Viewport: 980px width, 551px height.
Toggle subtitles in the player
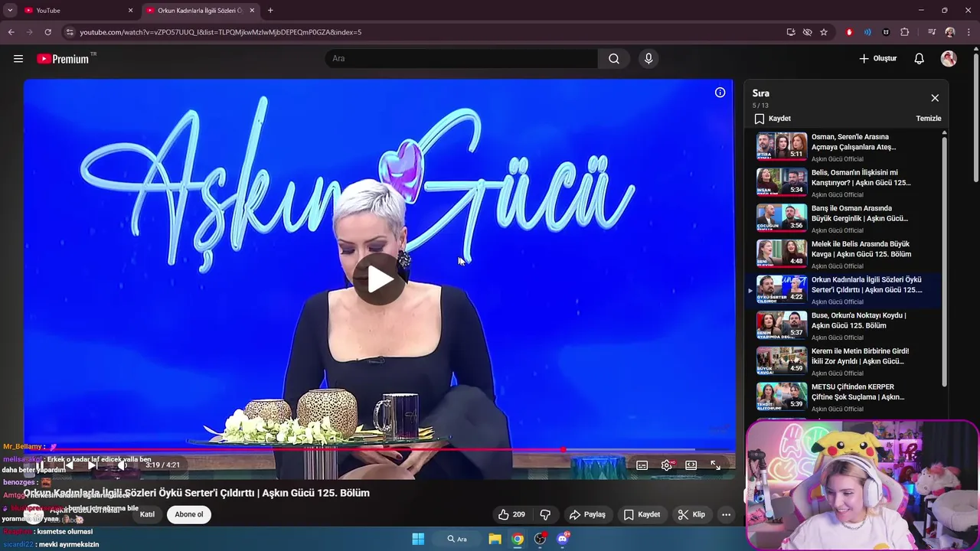point(642,465)
